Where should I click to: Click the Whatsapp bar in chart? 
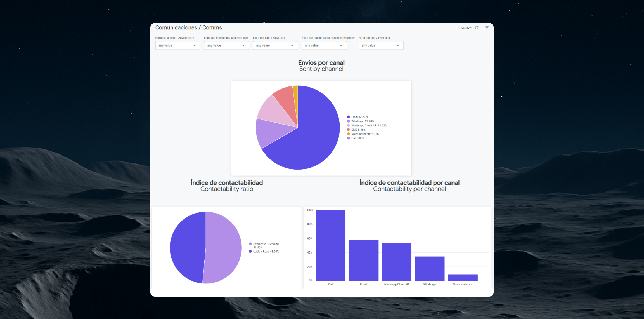click(430, 269)
